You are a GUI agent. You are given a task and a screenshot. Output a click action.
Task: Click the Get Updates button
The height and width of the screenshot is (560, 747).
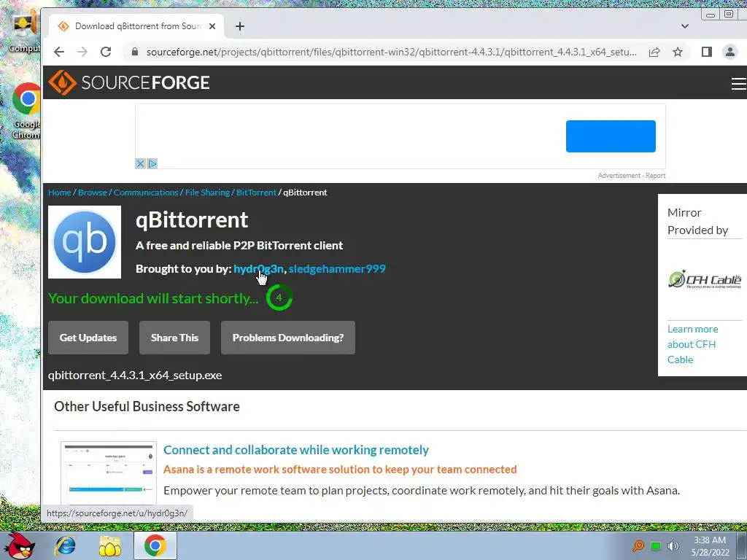(88, 338)
